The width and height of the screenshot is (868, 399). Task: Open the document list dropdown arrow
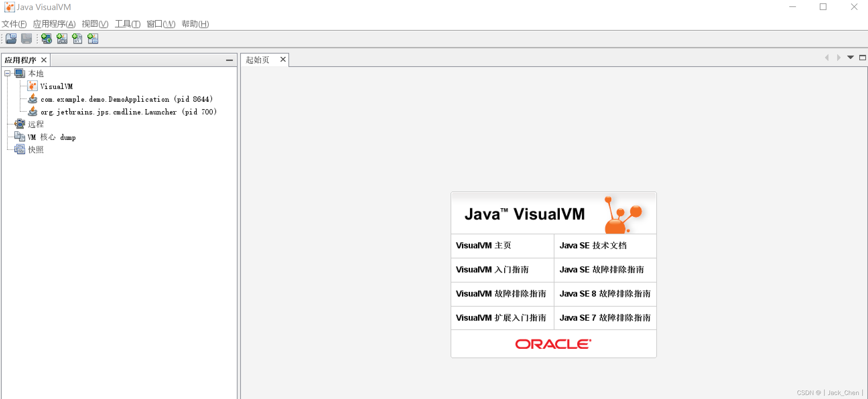[851, 58]
